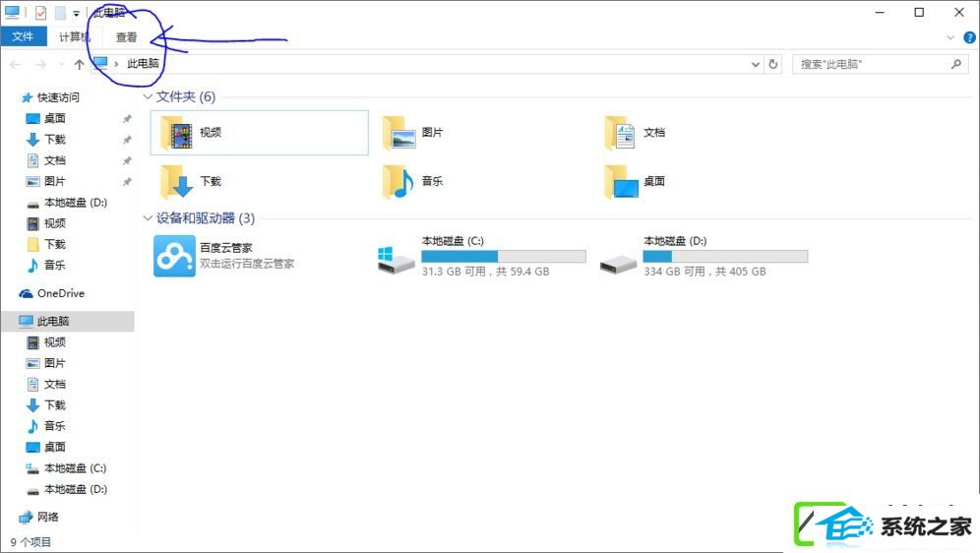Click properties checkmark icon in title bar
The width and height of the screenshot is (980, 553).
coord(40,12)
